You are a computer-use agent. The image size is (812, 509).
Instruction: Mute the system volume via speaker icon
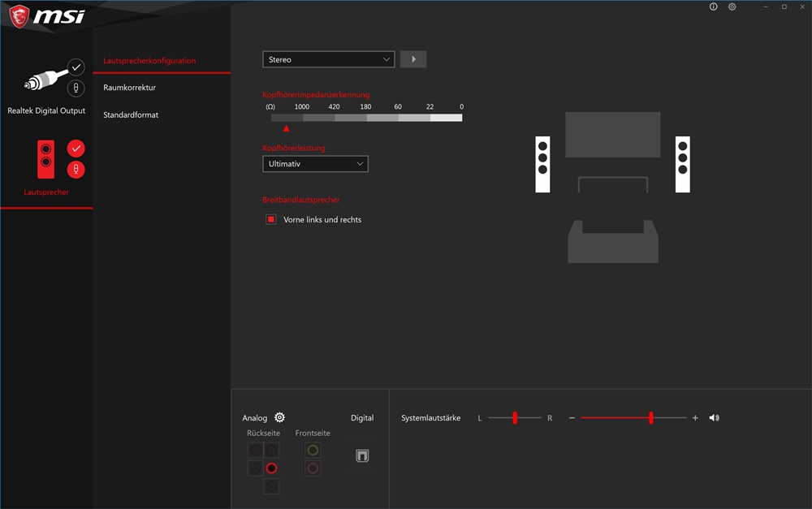(714, 418)
